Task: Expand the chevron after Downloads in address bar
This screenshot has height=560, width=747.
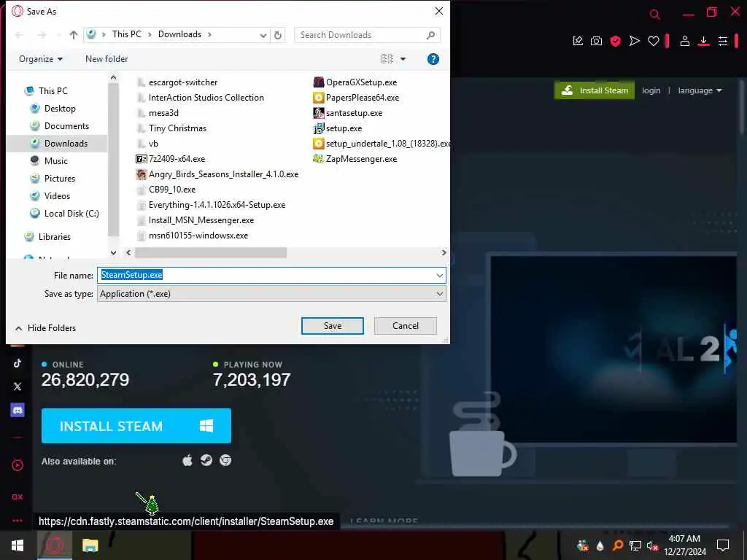Action: (x=209, y=34)
